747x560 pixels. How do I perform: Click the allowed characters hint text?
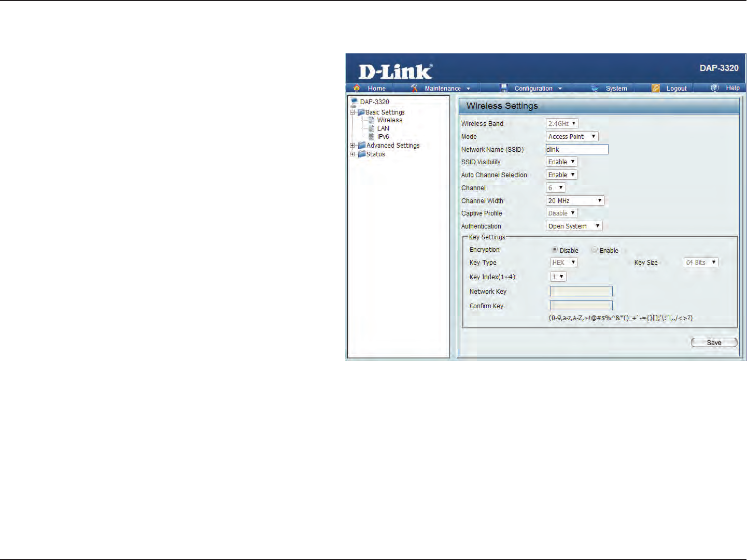[x=621, y=318]
